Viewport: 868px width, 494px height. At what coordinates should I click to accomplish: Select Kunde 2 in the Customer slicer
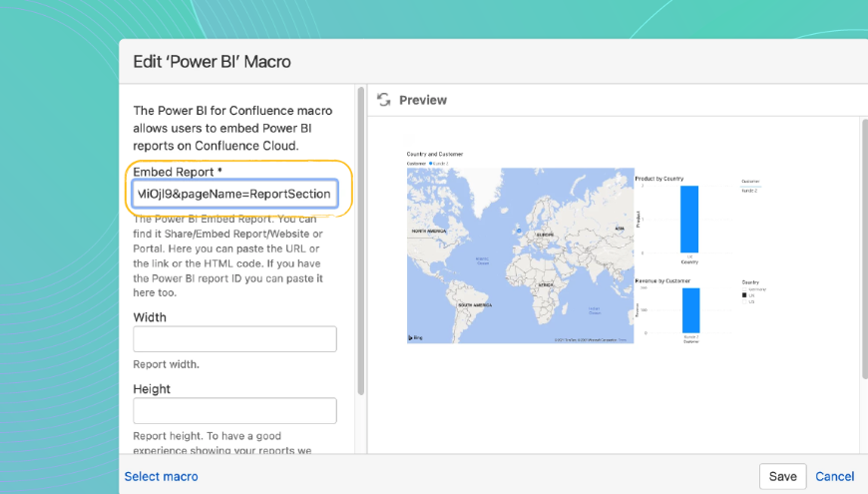(x=749, y=190)
